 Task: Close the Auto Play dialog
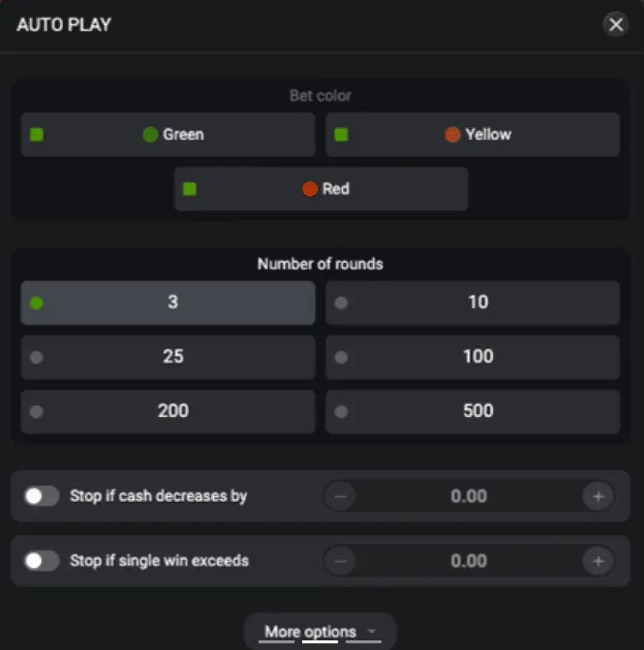coord(616,24)
